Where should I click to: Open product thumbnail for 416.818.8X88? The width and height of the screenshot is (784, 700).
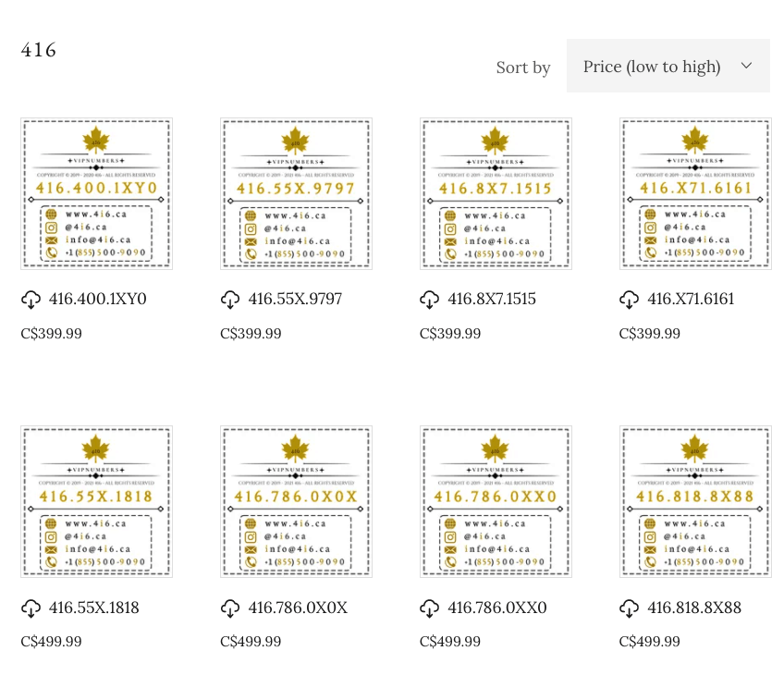coord(695,501)
